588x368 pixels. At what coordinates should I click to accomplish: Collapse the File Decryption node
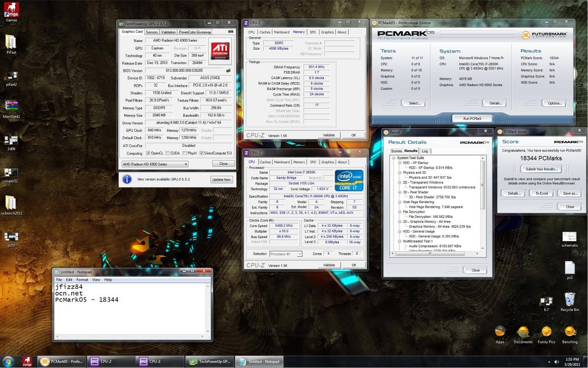pyautogui.click(x=399, y=212)
